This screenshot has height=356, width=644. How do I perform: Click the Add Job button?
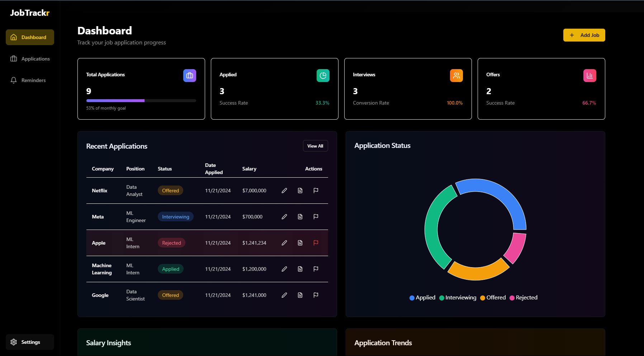click(584, 35)
